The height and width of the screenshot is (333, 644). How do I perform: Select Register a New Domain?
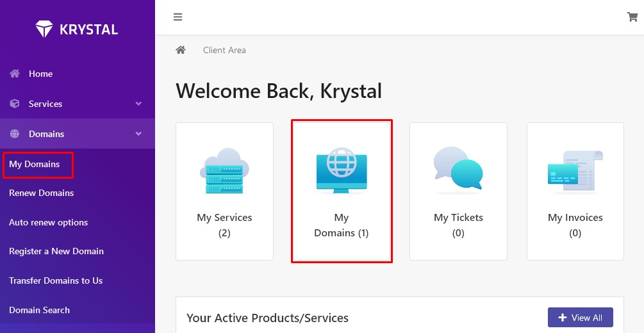tap(56, 251)
